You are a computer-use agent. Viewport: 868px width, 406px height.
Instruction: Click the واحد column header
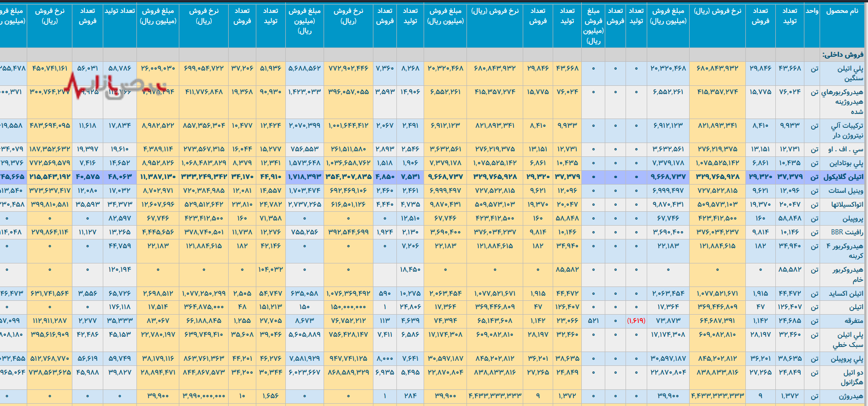click(812, 11)
